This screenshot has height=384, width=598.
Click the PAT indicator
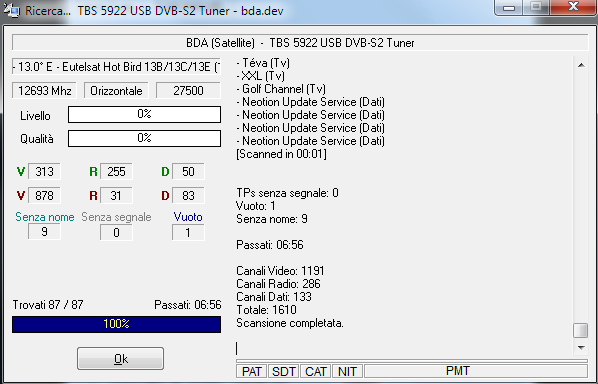(x=252, y=371)
